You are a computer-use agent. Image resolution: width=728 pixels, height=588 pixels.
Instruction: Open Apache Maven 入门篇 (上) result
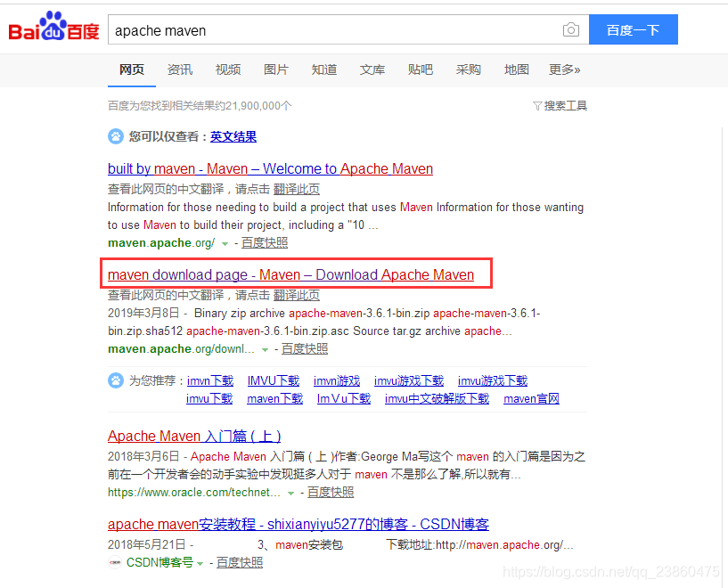194,437
